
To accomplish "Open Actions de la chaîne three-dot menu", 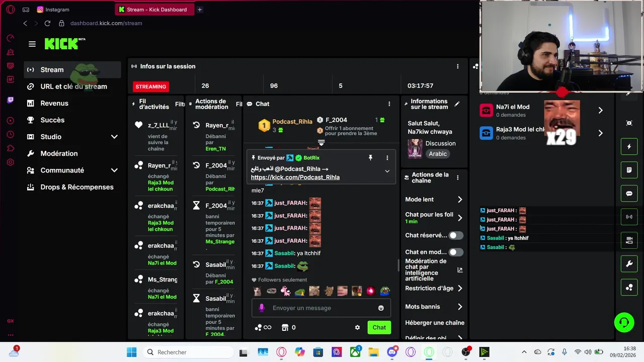I will click(457, 177).
